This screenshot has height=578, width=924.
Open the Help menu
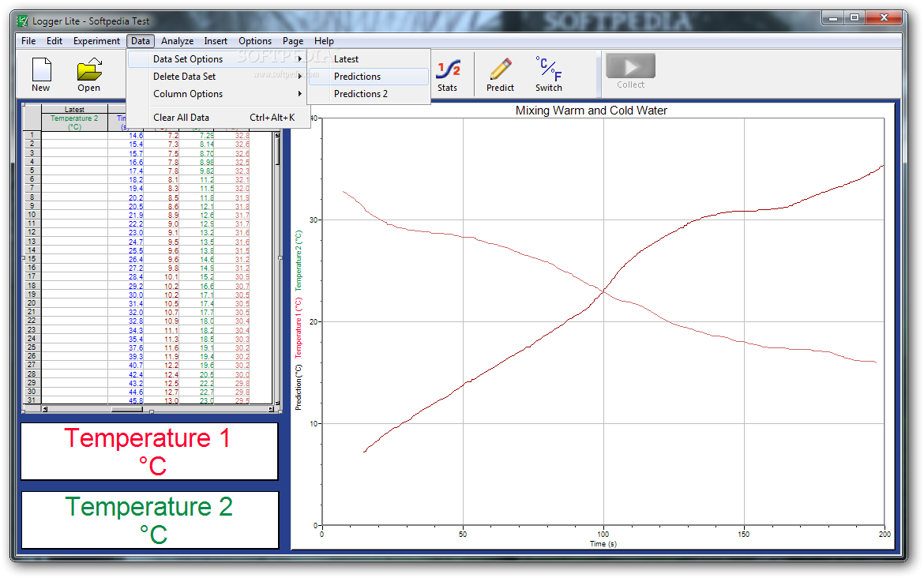(324, 40)
